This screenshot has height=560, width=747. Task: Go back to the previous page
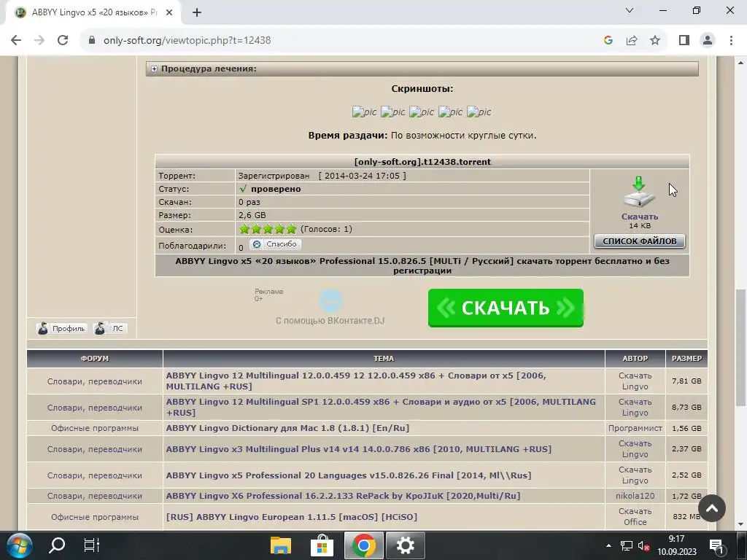click(x=16, y=40)
